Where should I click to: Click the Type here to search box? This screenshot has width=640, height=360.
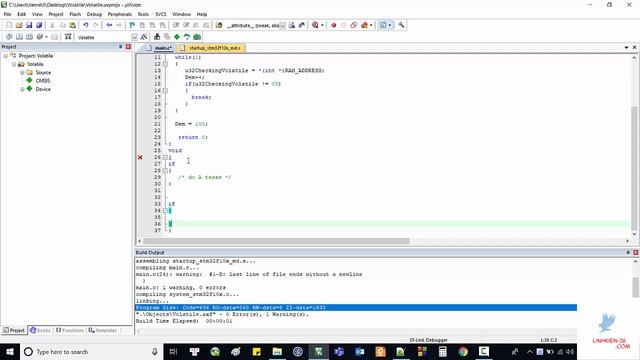tap(91, 351)
